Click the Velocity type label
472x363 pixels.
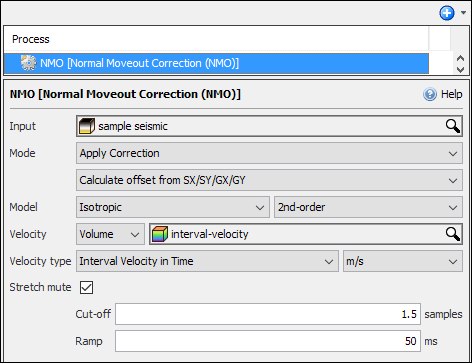pyautogui.click(x=40, y=261)
